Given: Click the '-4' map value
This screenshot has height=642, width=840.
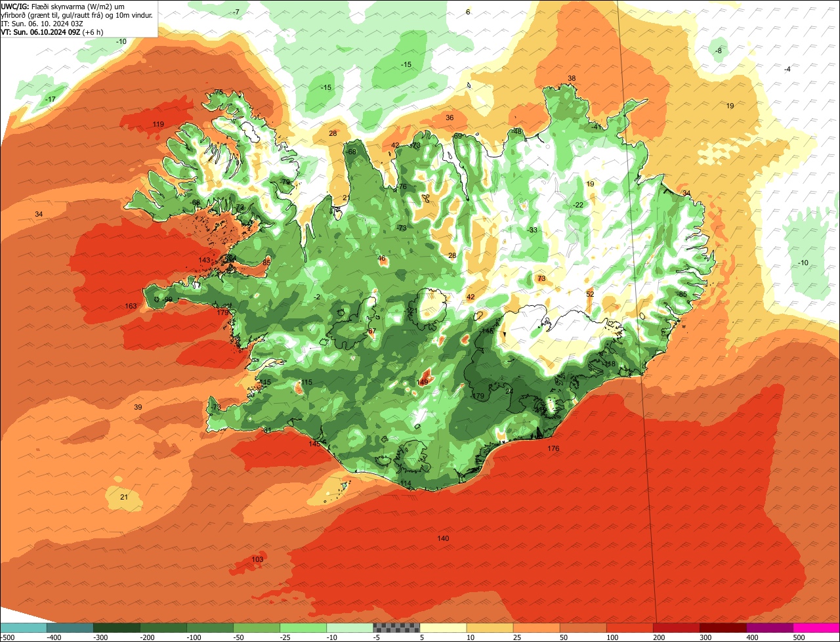Looking at the screenshot, I should pyautogui.click(x=787, y=70).
